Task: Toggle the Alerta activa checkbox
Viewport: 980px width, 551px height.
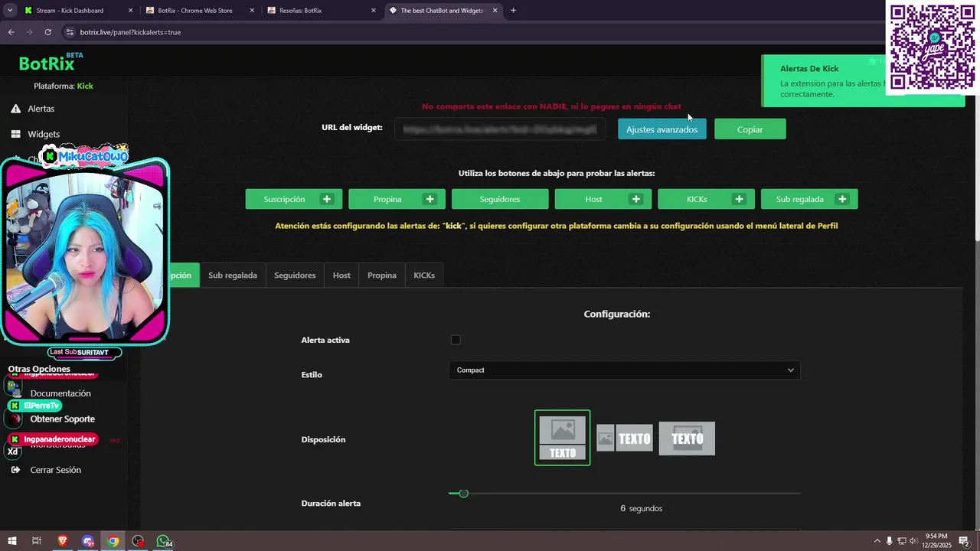Action: click(x=456, y=340)
